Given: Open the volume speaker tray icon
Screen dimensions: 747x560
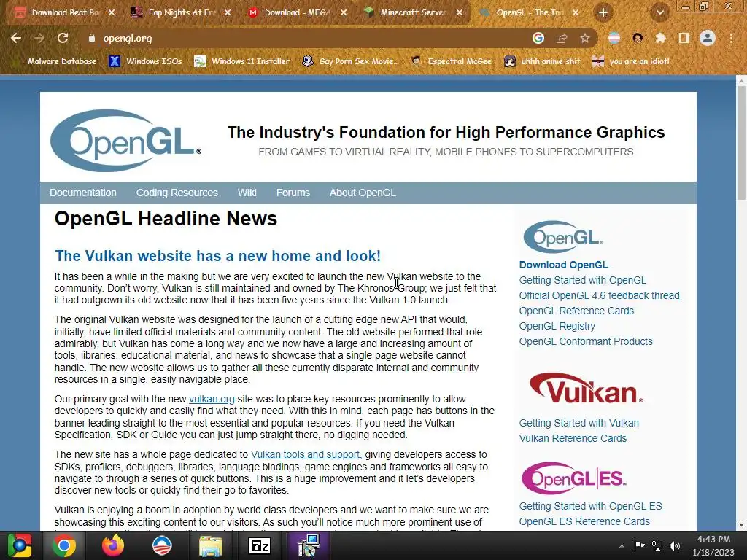Looking at the screenshot, I should point(675,545).
